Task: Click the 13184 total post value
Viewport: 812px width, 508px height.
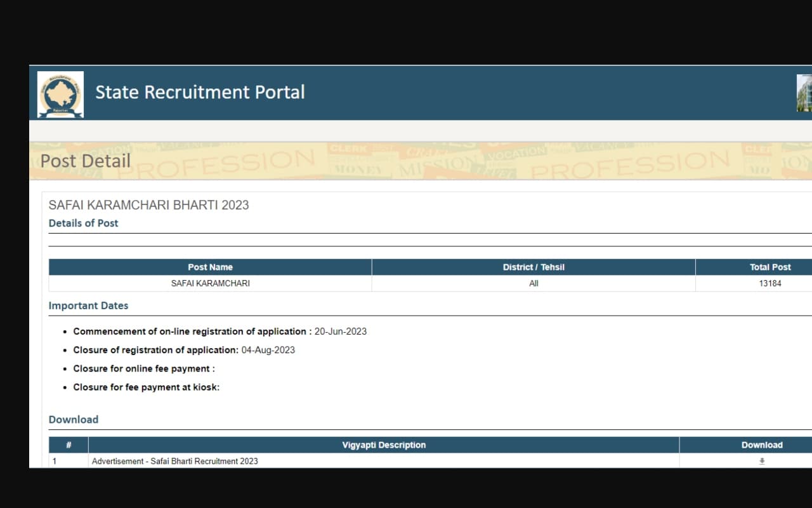Action: click(x=770, y=283)
